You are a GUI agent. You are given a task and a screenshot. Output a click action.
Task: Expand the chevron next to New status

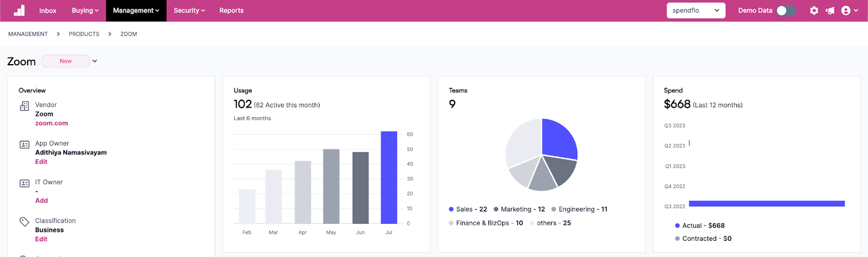(x=94, y=61)
